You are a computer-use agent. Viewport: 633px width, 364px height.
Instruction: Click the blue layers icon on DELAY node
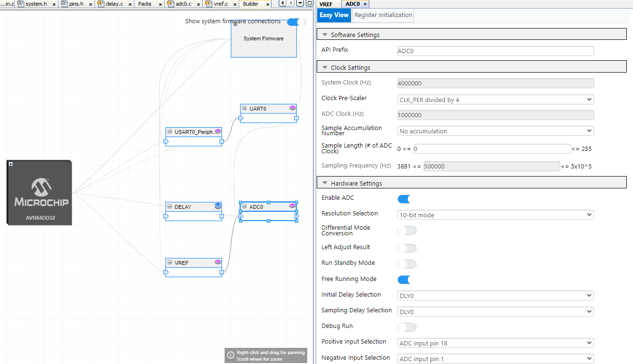point(217,206)
